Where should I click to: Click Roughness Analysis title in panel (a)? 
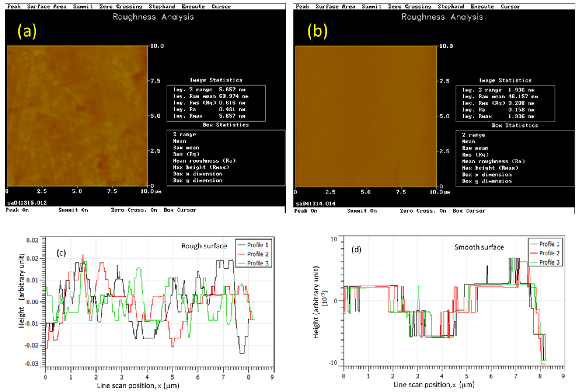click(153, 17)
